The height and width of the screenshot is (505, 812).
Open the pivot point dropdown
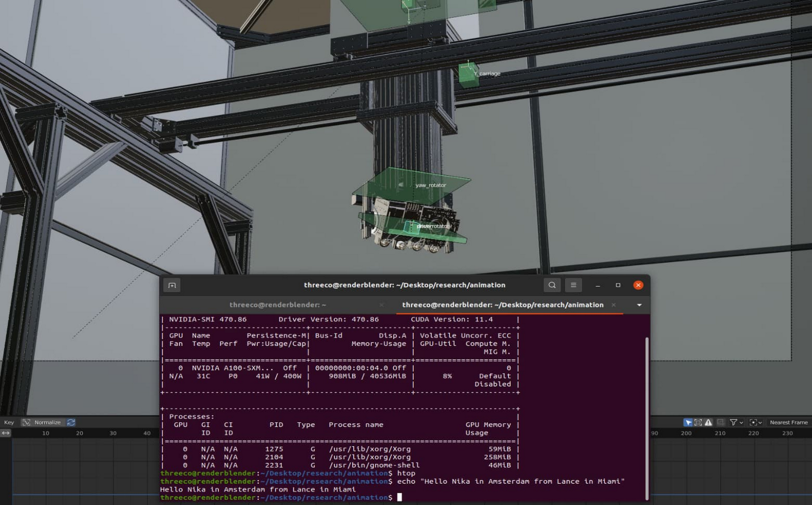coord(756,422)
